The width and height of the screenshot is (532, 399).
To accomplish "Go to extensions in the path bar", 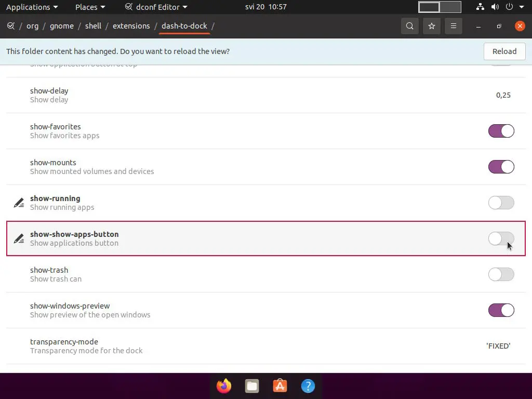I will 131,26.
